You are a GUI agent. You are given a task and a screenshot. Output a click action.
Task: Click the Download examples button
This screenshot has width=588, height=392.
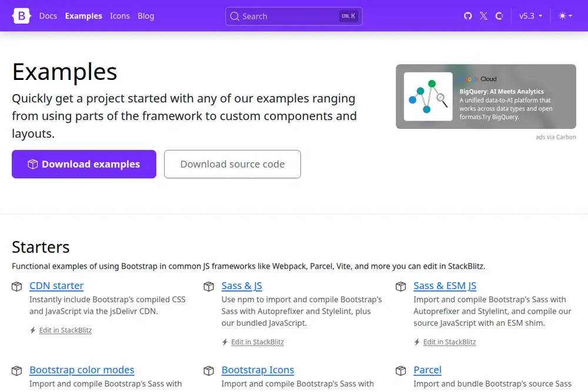84,164
